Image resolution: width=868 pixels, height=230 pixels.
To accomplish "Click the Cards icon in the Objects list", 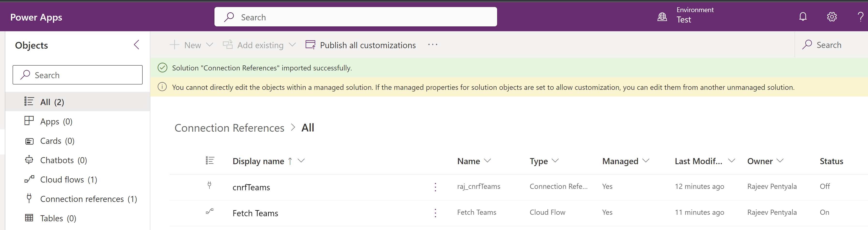I will (x=29, y=141).
